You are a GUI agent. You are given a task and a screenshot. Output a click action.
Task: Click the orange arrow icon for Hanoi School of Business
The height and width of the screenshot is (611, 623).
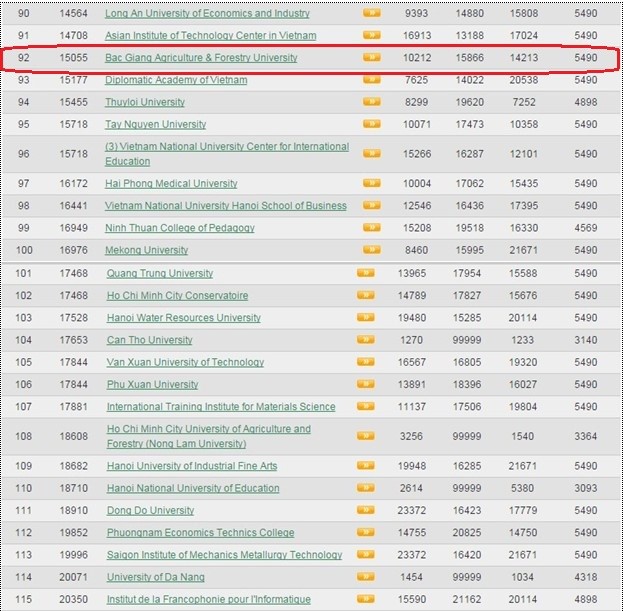(371, 205)
